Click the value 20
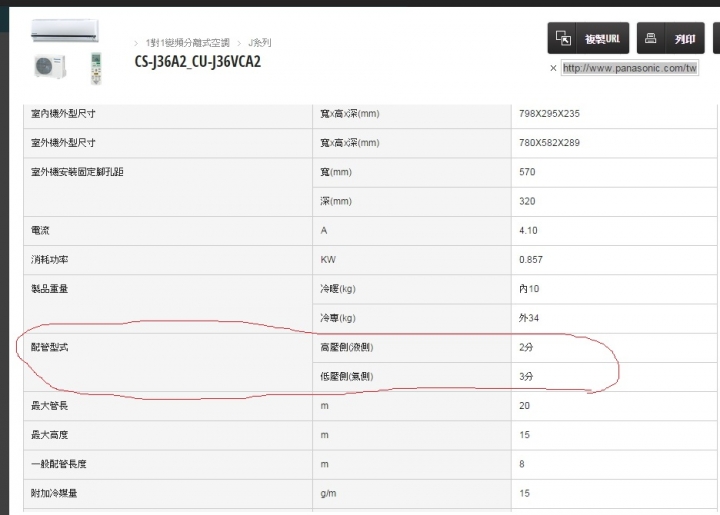 524,406
